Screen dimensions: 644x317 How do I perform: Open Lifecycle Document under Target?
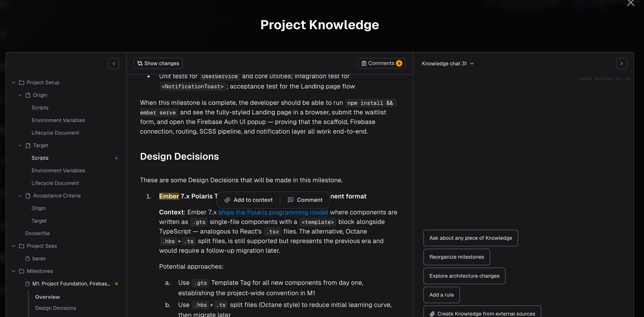tap(55, 183)
